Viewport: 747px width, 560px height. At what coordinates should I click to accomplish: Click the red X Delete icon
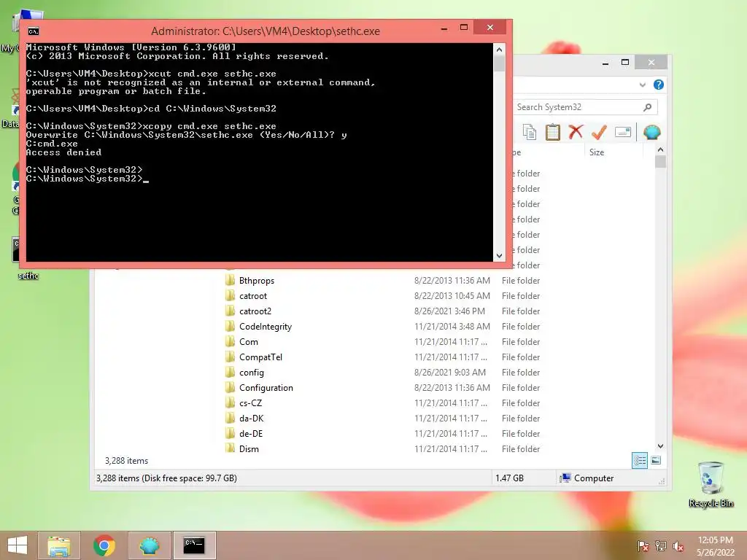(576, 132)
